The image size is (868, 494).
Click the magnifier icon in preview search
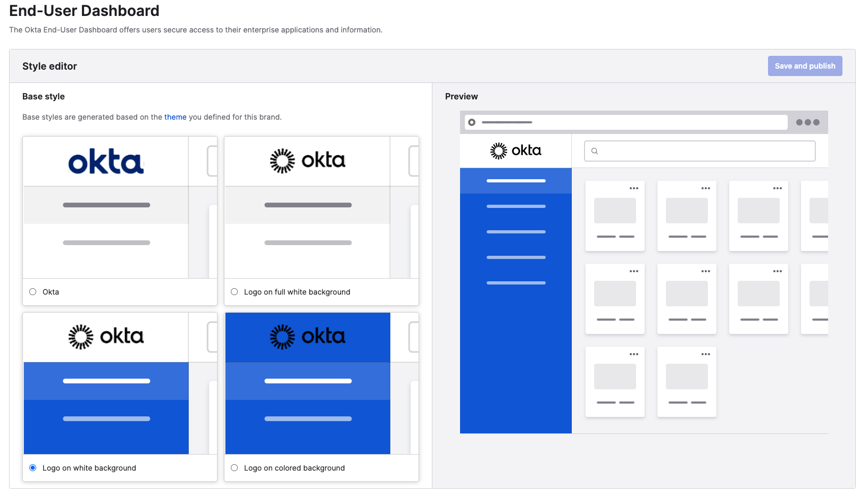[x=595, y=151]
